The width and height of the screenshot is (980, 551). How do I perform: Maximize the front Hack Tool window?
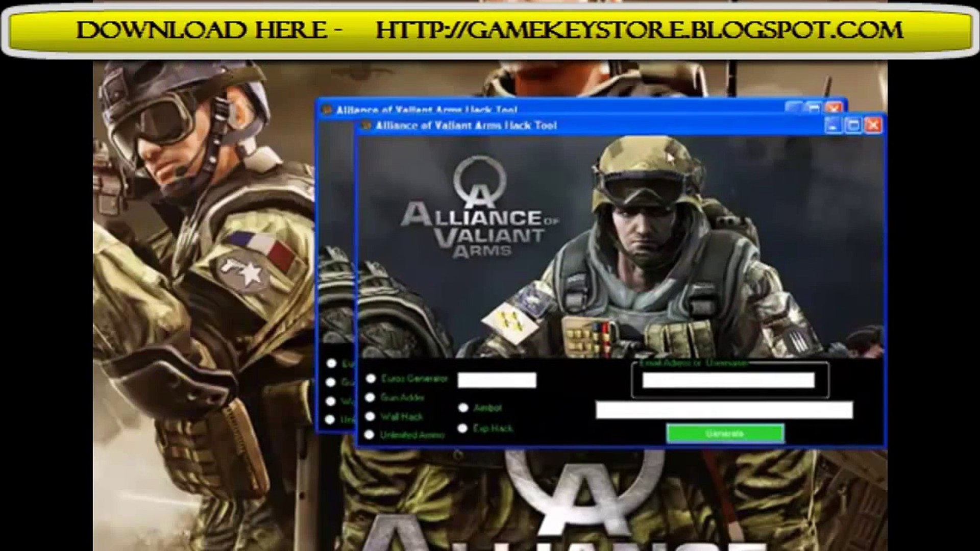(x=853, y=125)
